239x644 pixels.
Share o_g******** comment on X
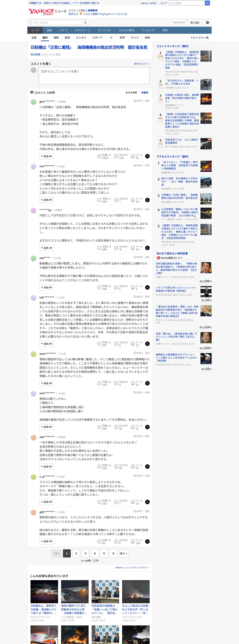147,502
